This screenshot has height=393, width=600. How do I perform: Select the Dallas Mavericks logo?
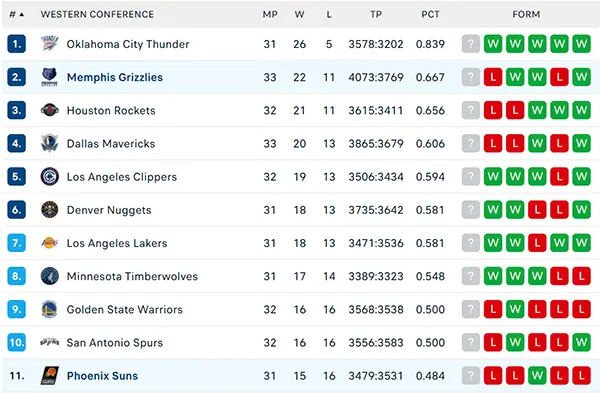(50, 144)
